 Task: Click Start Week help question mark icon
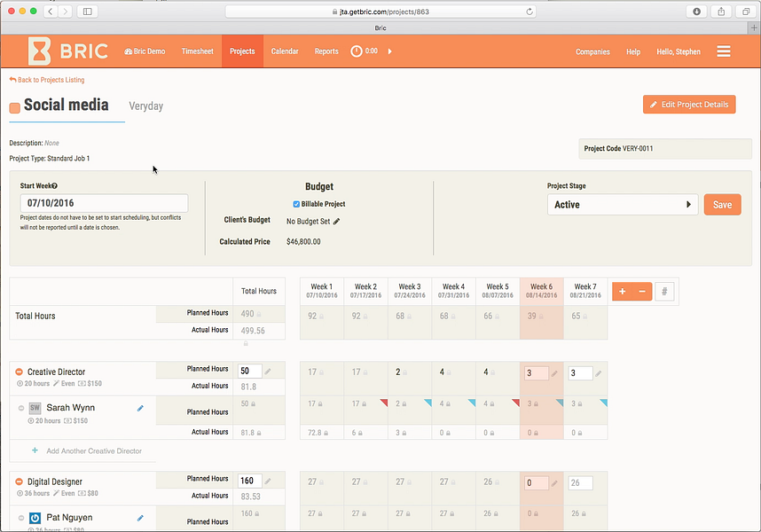pyautogui.click(x=55, y=186)
